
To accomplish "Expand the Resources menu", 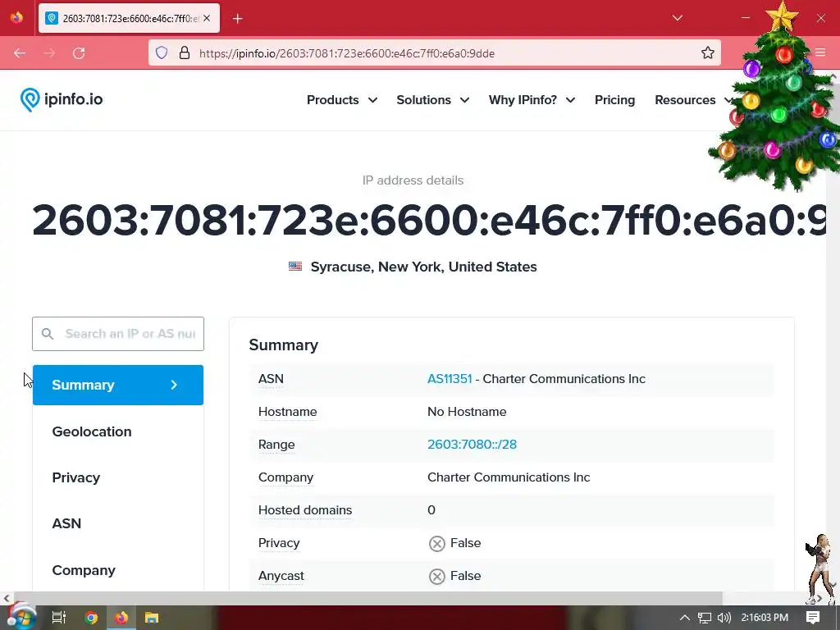I will point(693,100).
